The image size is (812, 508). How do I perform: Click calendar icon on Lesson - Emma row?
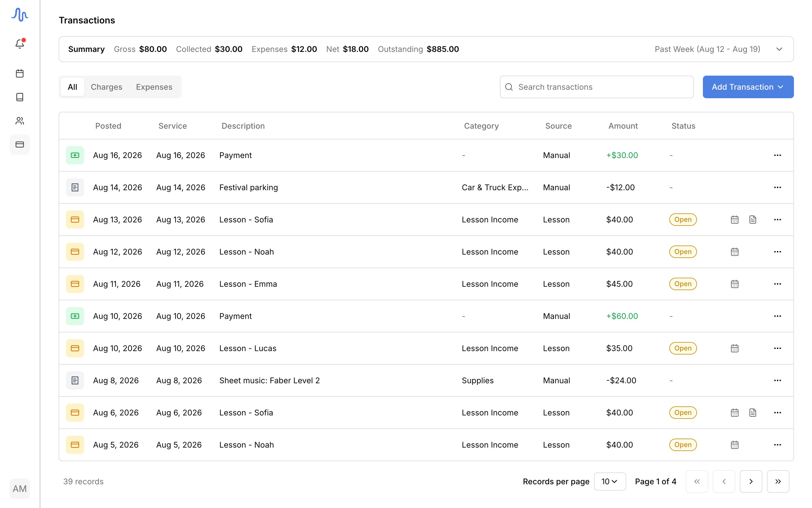point(734,284)
